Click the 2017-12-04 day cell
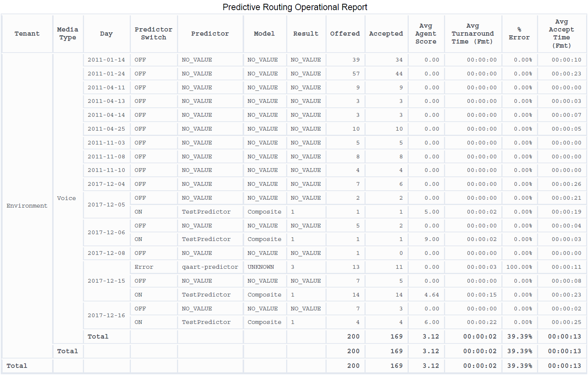588x375 pixels. (x=106, y=184)
